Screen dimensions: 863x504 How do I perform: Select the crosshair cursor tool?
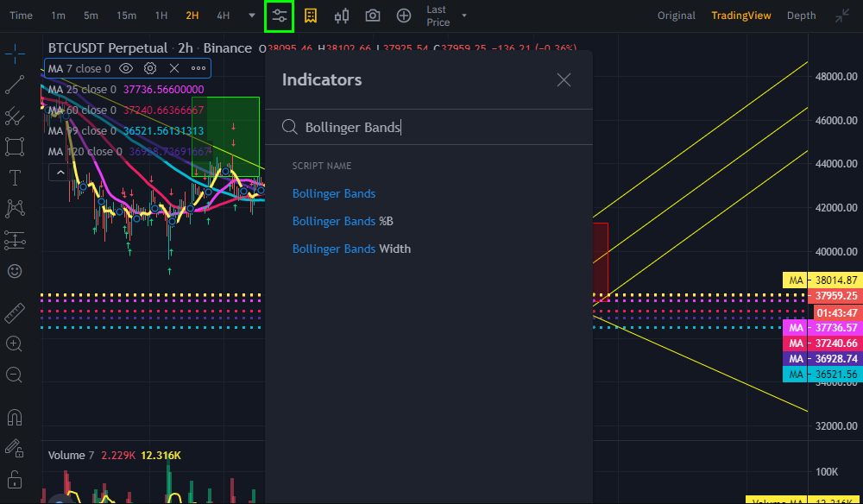[15, 52]
